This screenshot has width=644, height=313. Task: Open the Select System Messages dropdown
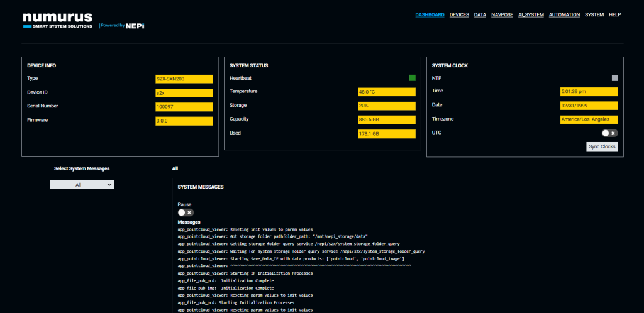(82, 185)
